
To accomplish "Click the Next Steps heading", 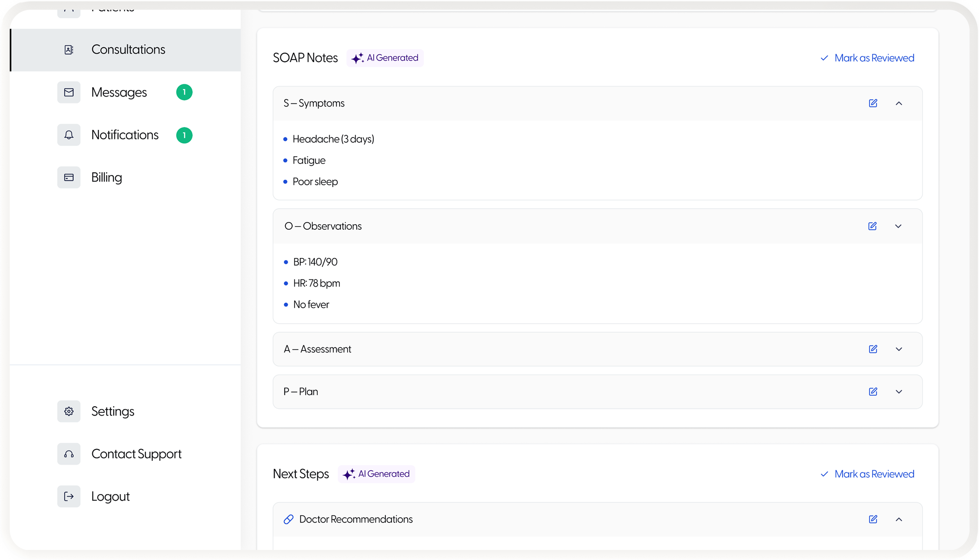I will 301,474.
